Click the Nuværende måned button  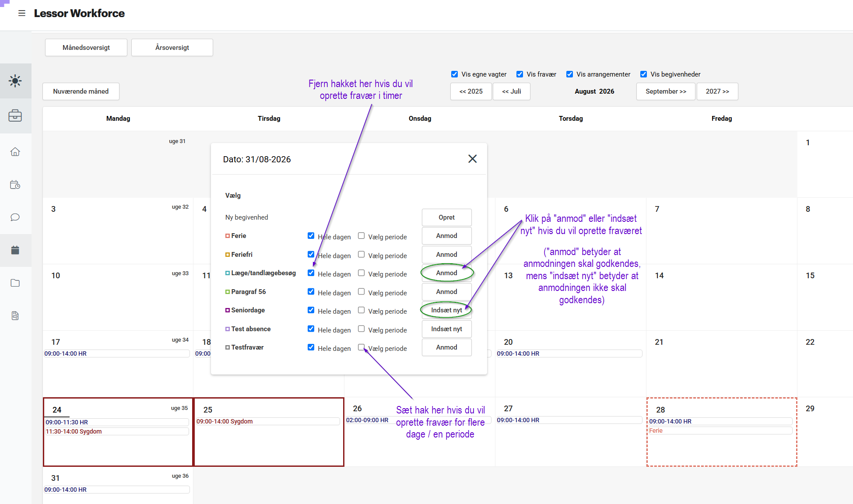(x=81, y=91)
